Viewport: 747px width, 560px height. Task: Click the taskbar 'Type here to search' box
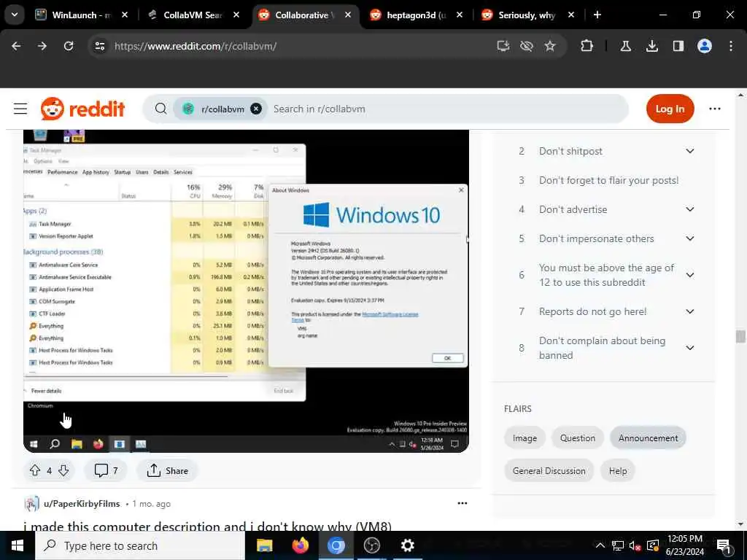point(140,545)
